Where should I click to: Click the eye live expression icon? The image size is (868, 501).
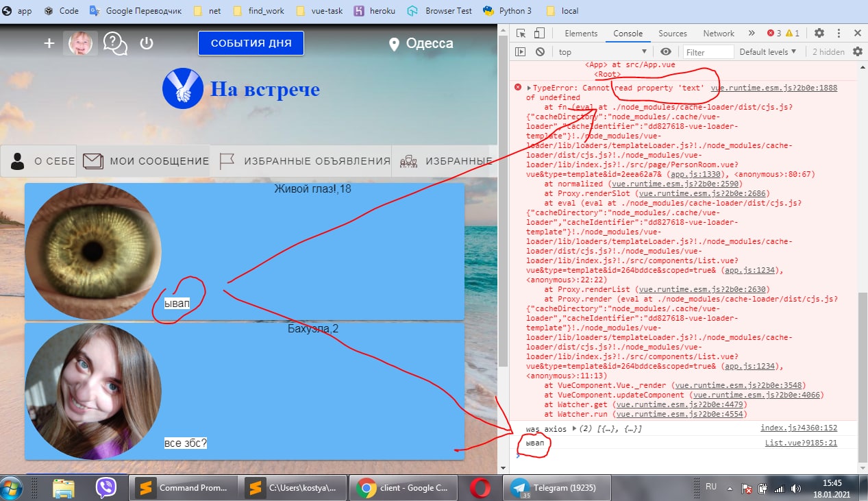pyautogui.click(x=665, y=51)
